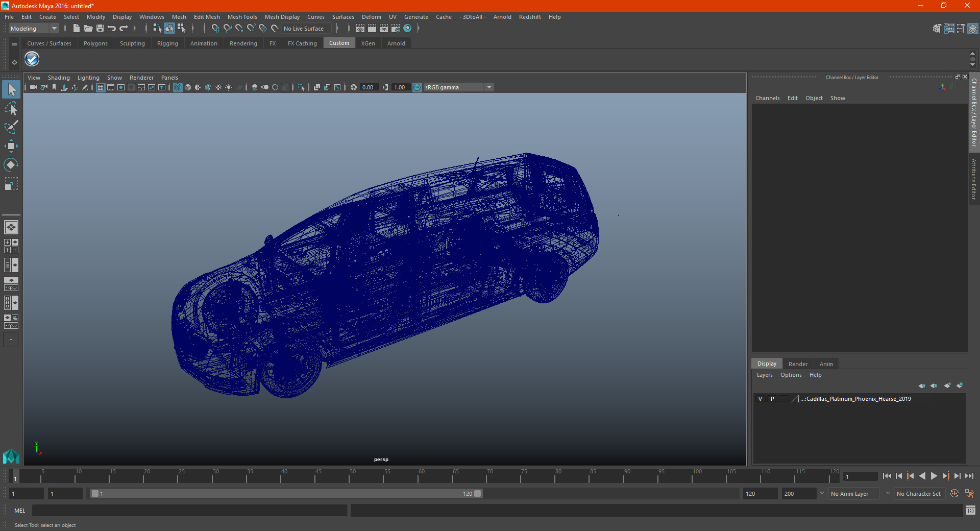Pick the Paint Selection tool

pyautogui.click(x=11, y=127)
